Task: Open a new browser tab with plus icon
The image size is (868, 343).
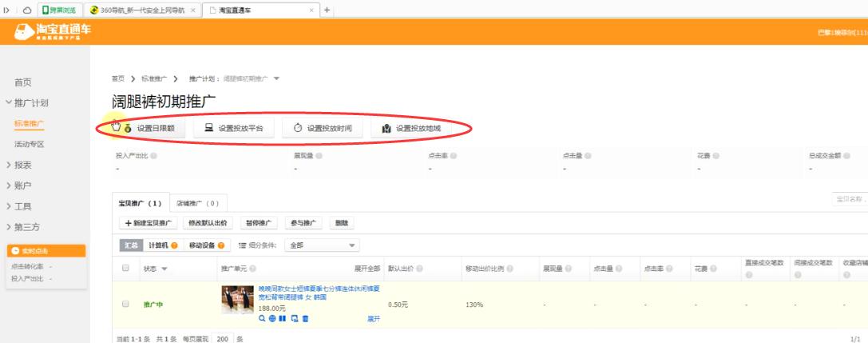Action: coord(327,10)
